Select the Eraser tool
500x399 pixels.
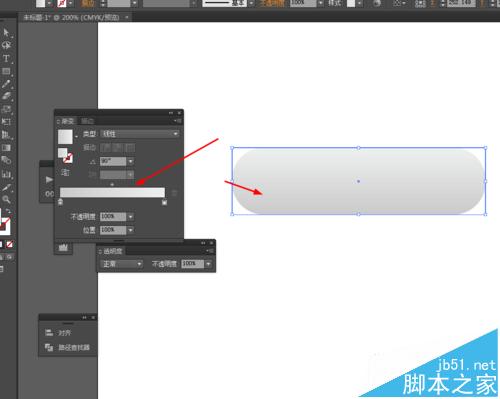(x=6, y=96)
